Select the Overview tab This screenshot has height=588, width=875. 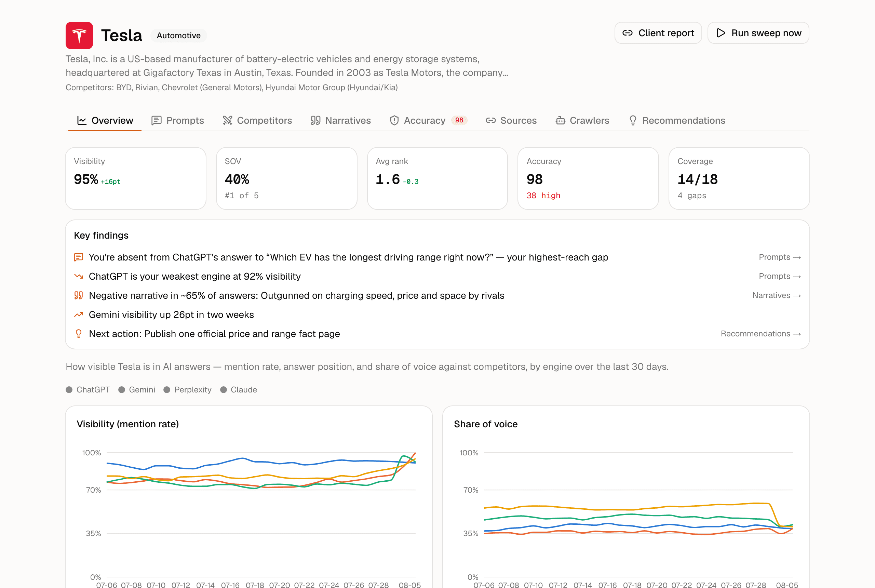pos(105,120)
